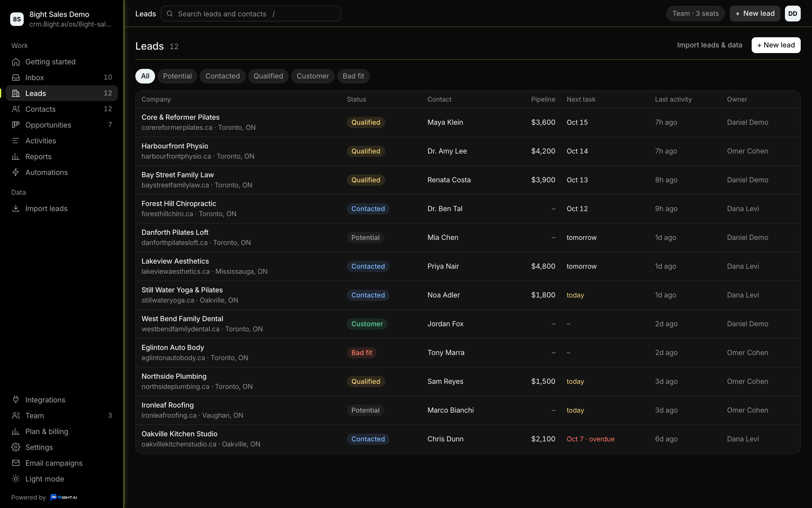Click the Contacts people icon
Screen dimensions: 812x508
point(16,109)
